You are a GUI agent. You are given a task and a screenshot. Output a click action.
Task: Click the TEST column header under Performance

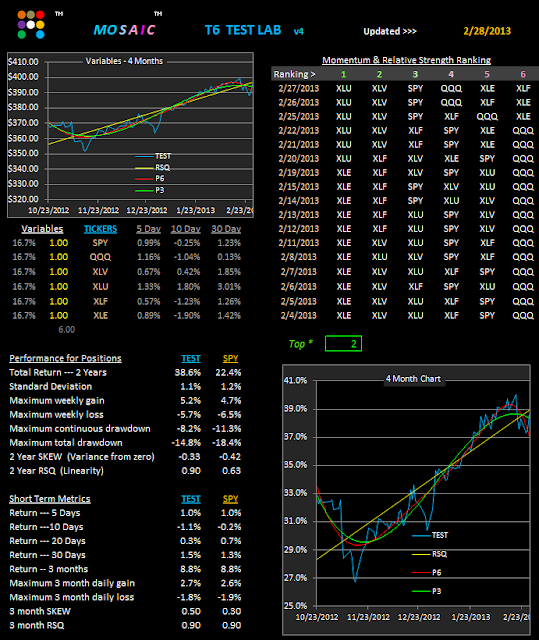[x=191, y=358]
